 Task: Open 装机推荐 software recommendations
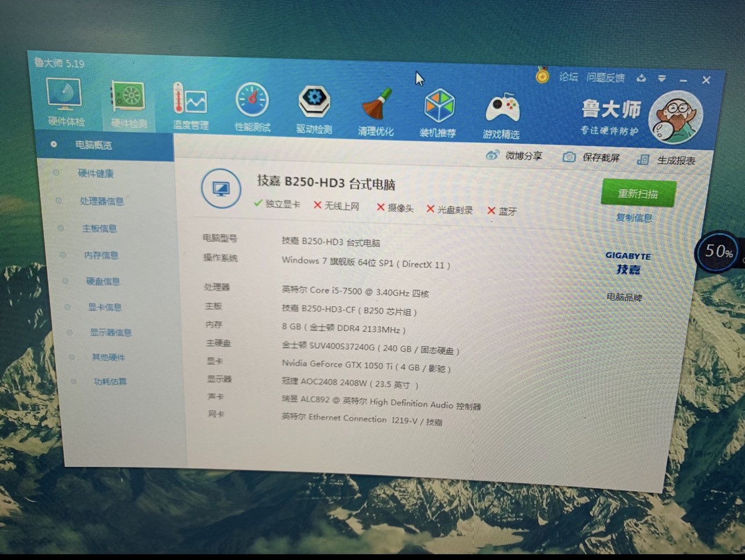coord(438,114)
